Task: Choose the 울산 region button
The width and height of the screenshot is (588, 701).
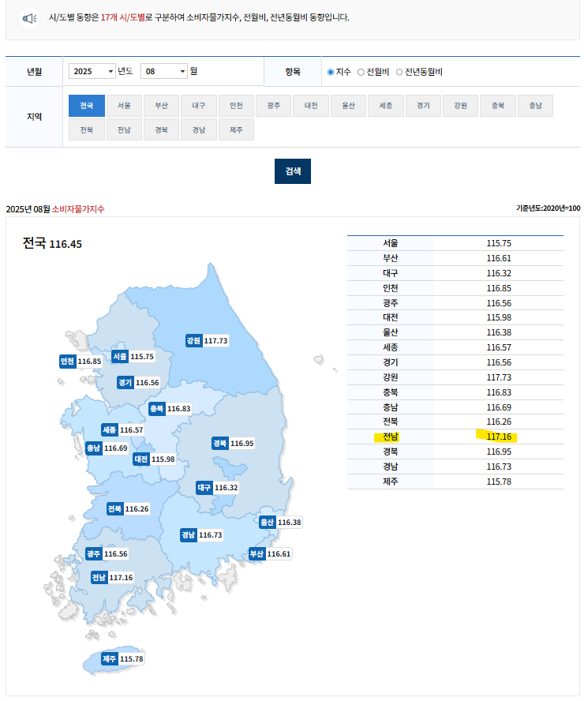Action: [348, 106]
